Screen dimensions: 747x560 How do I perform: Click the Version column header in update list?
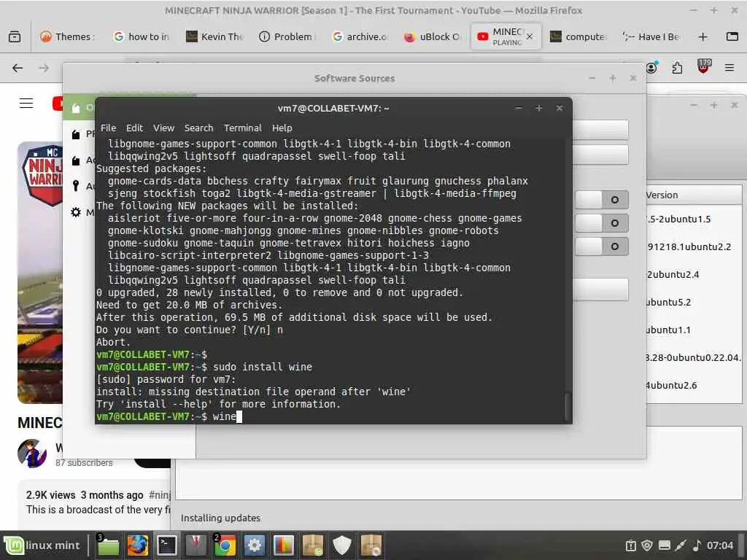pos(694,195)
